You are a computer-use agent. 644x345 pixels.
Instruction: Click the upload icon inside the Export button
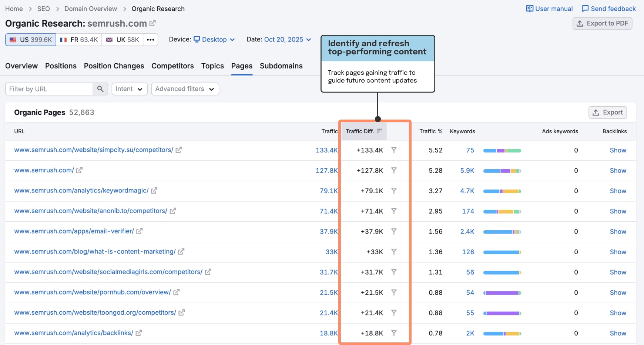pos(596,112)
